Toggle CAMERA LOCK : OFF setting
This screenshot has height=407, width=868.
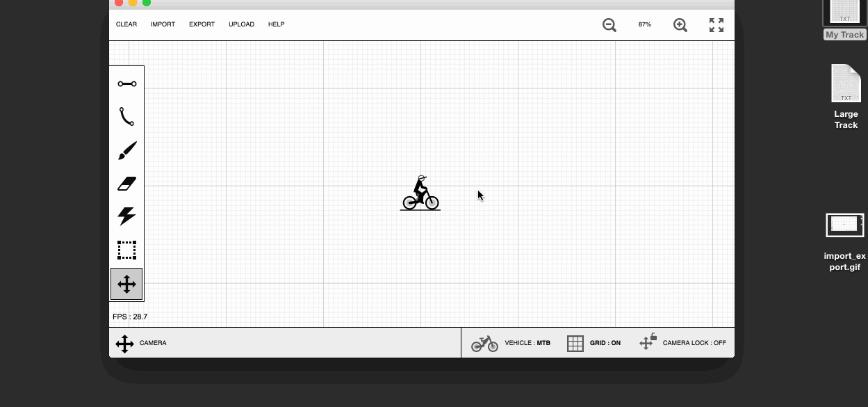[682, 342]
